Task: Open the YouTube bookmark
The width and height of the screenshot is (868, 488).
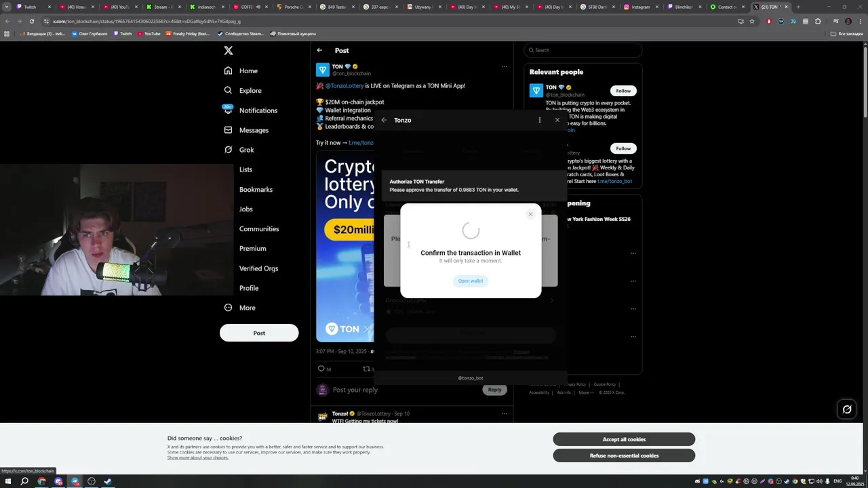Action: [x=148, y=33]
